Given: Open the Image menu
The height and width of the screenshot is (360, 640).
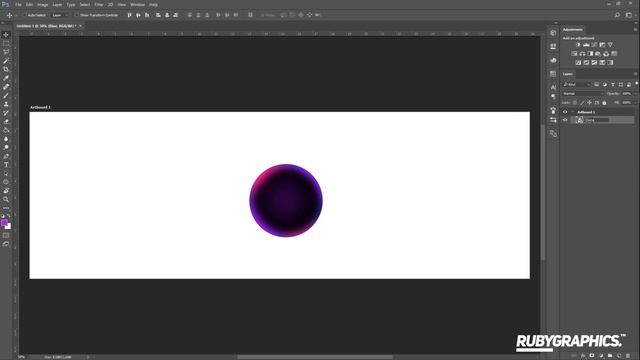Looking at the screenshot, I should tap(42, 4).
